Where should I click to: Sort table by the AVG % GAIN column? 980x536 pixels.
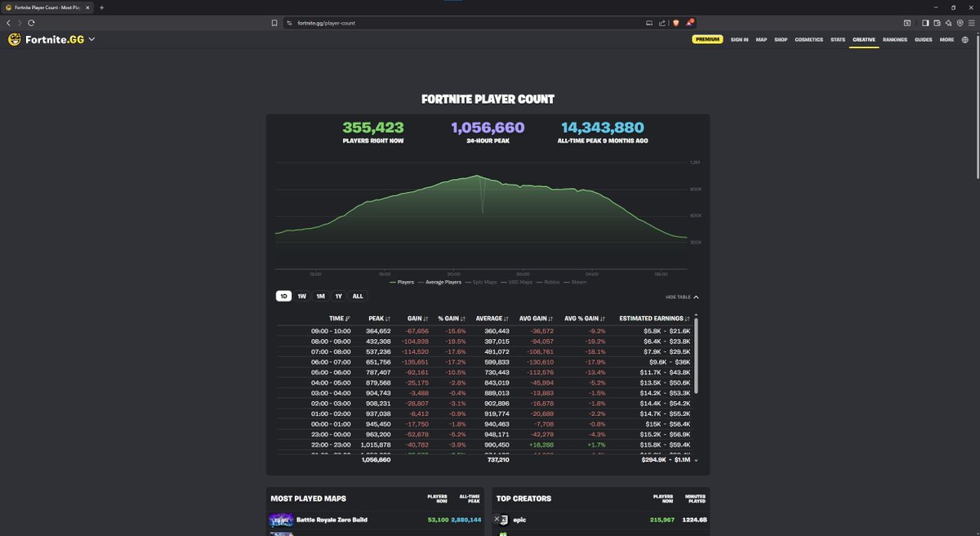(585, 319)
